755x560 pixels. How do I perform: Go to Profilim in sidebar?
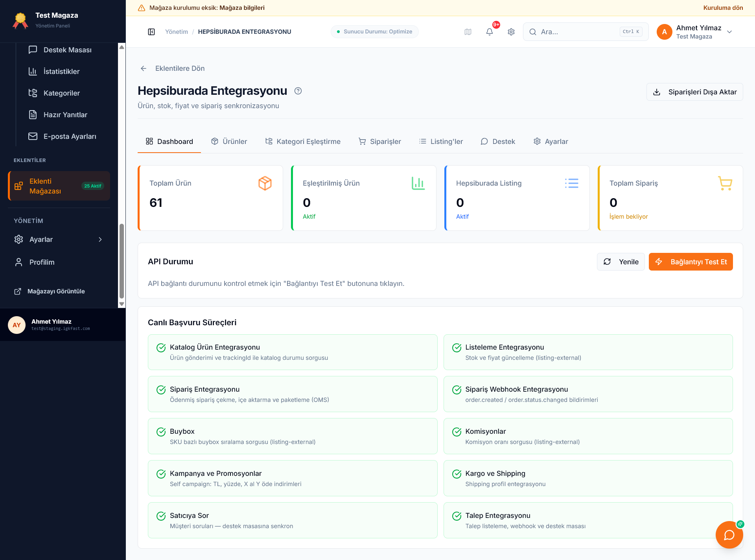click(x=59, y=262)
